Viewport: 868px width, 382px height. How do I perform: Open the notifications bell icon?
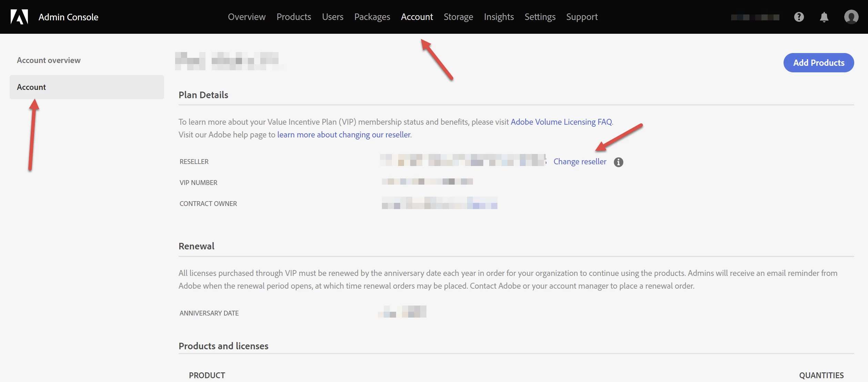824,17
